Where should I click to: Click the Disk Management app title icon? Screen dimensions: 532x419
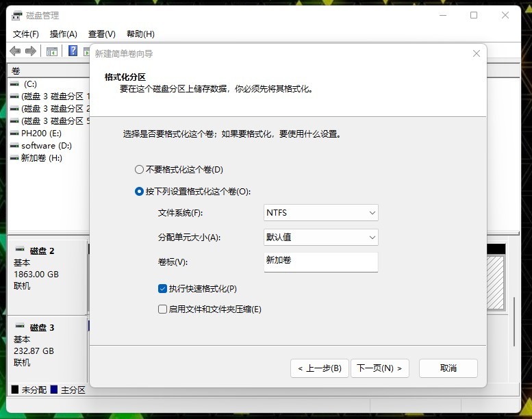pos(16,16)
